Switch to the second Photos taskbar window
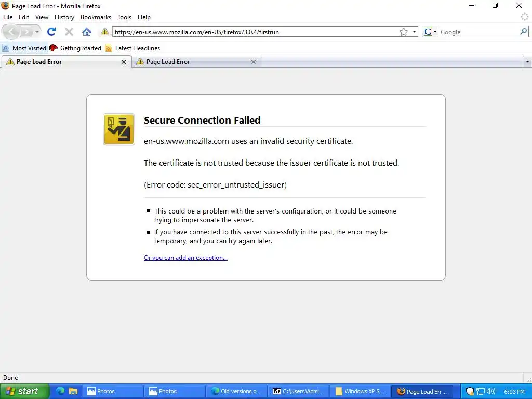 pyautogui.click(x=174, y=391)
